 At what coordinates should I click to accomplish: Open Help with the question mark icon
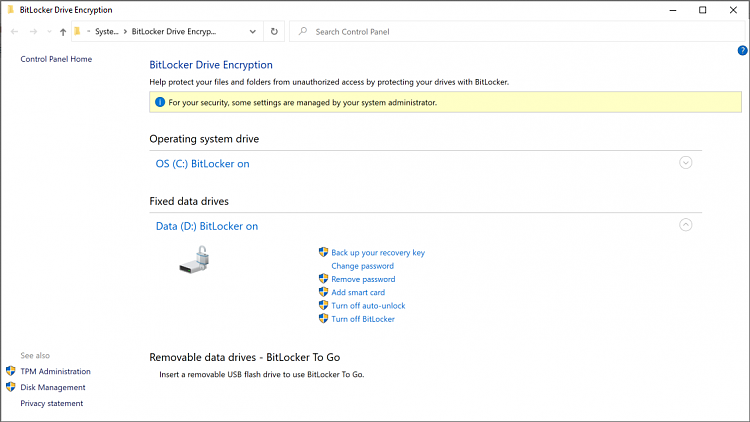(742, 50)
